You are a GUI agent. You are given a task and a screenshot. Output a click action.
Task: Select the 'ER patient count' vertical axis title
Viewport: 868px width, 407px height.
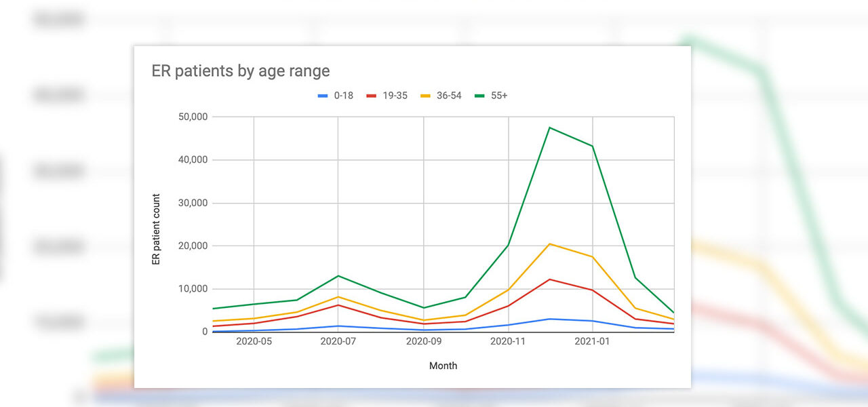[x=157, y=229]
